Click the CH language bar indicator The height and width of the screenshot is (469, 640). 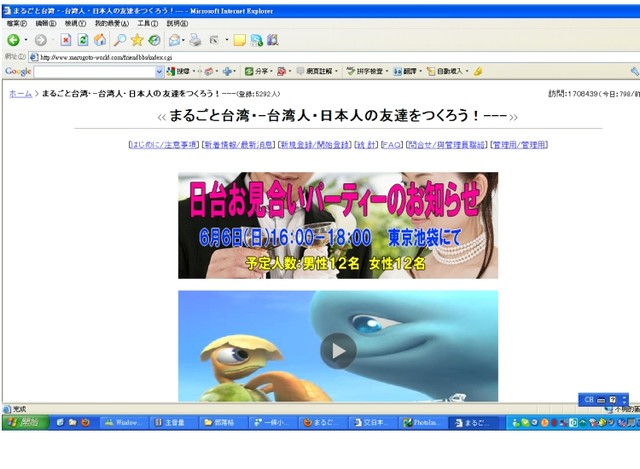(x=589, y=400)
